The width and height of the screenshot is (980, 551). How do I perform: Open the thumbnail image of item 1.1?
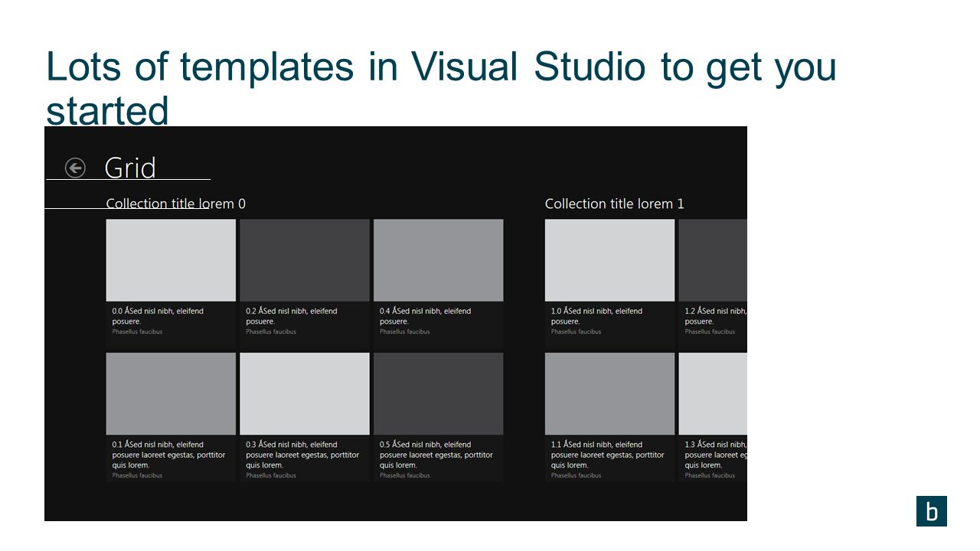[x=609, y=393]
